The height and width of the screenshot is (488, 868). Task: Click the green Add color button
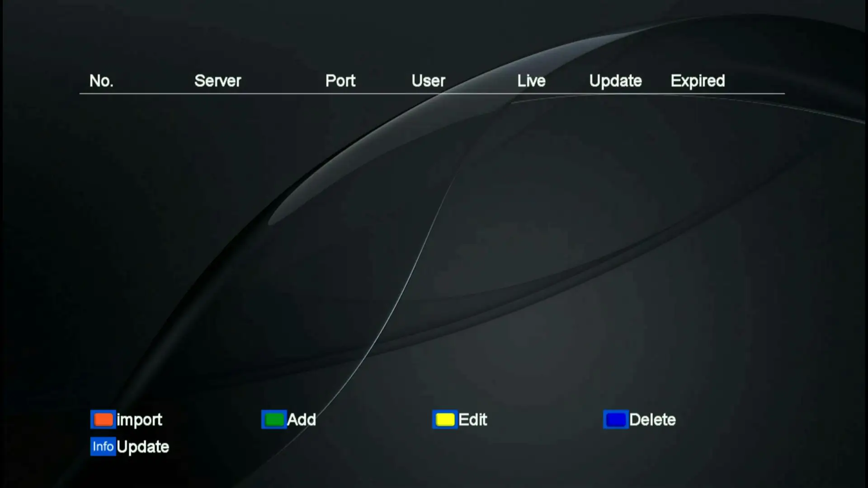(x=274, y=419)
